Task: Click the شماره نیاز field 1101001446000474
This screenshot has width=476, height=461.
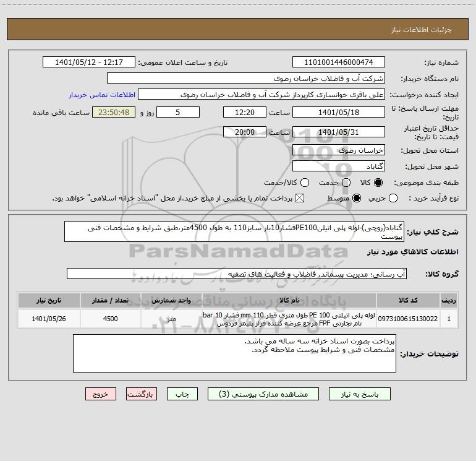Action: pyautogui.click(x=339, y=62)
